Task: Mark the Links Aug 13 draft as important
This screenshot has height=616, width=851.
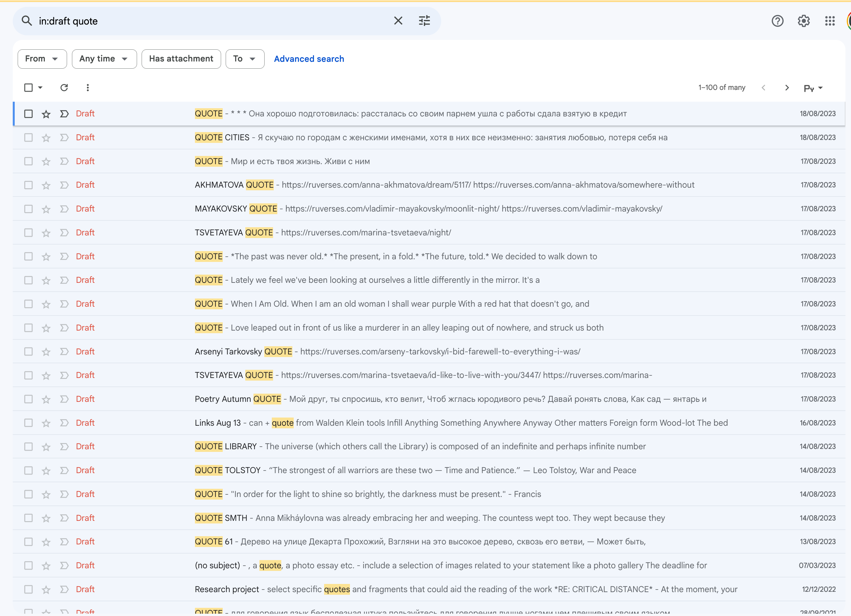Action: pyautogui.click(x=64, y=423)
